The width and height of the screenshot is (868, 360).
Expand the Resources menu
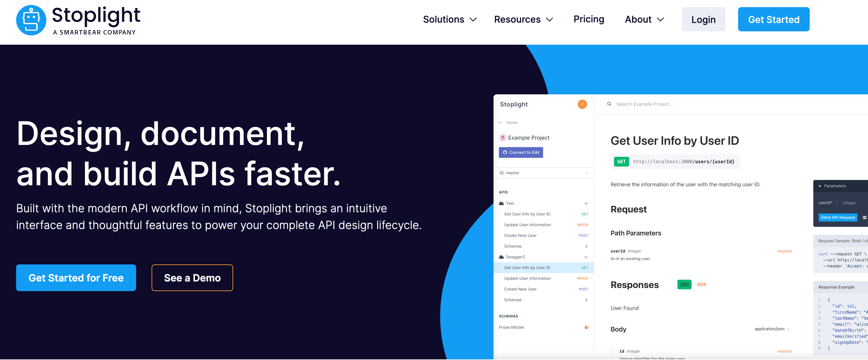pyautogui.click(x=523, y=20)
